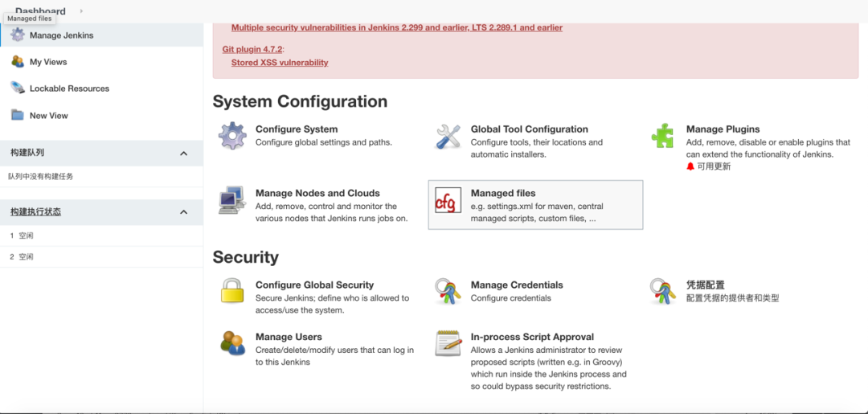Click the 构建队列 heading text

[x=27, y=153]
